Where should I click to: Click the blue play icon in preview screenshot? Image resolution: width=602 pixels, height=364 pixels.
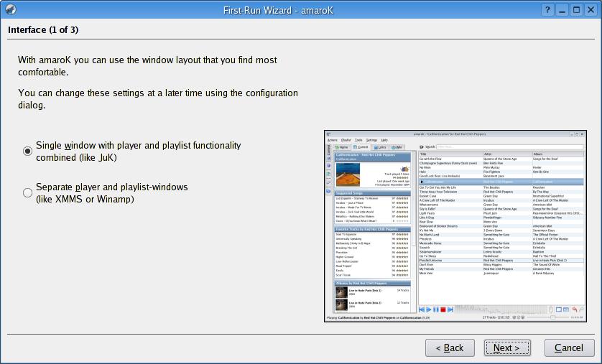pyautogui.click(x=429, y=309)
